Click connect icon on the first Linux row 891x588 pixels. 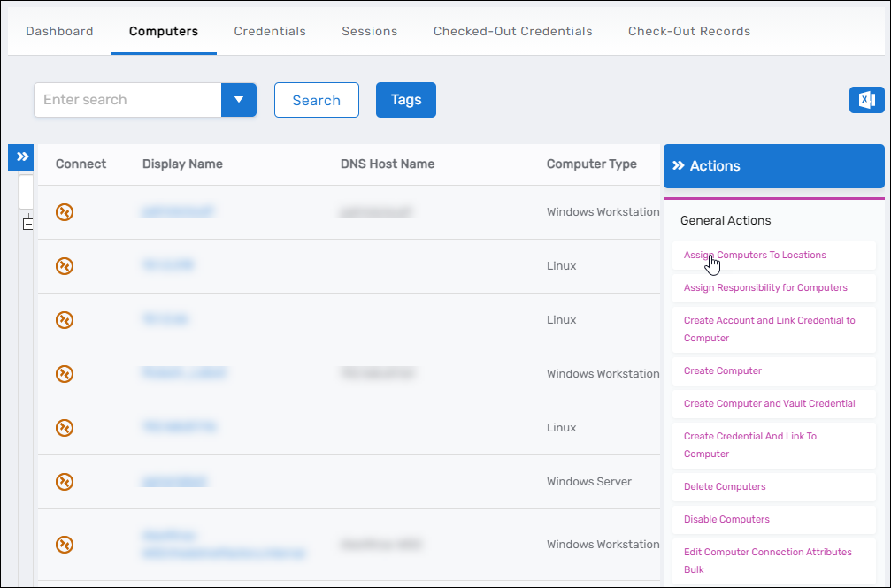pyautogui.click(x=64, y=265)
